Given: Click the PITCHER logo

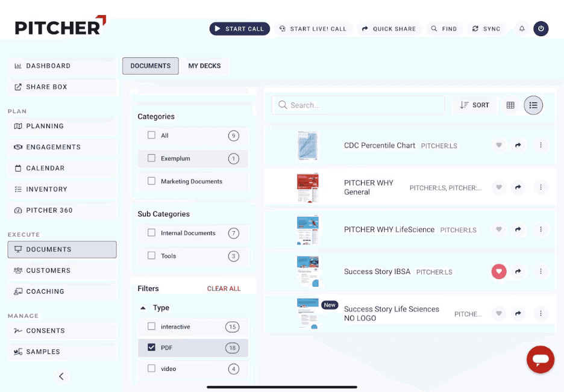Looking at the screenshot, I should pyautogui.click(x=60, y=25).
